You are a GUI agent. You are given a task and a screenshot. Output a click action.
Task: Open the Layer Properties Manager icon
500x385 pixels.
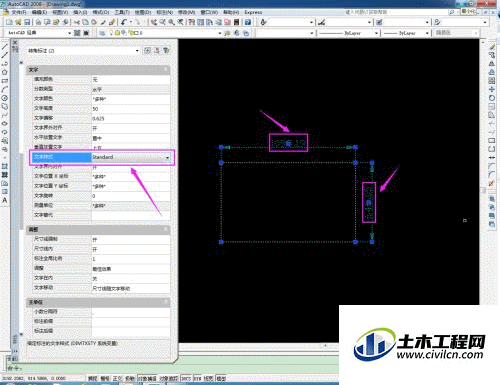coord(102,33)
